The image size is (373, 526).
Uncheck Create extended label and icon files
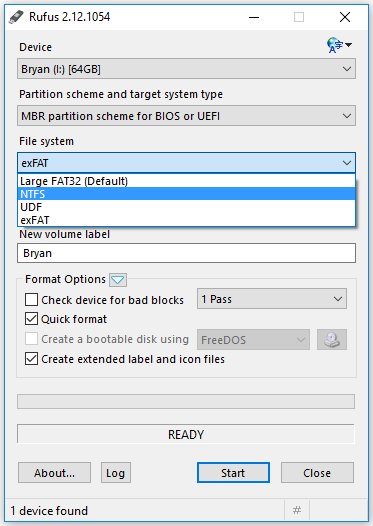coord(31,359)
